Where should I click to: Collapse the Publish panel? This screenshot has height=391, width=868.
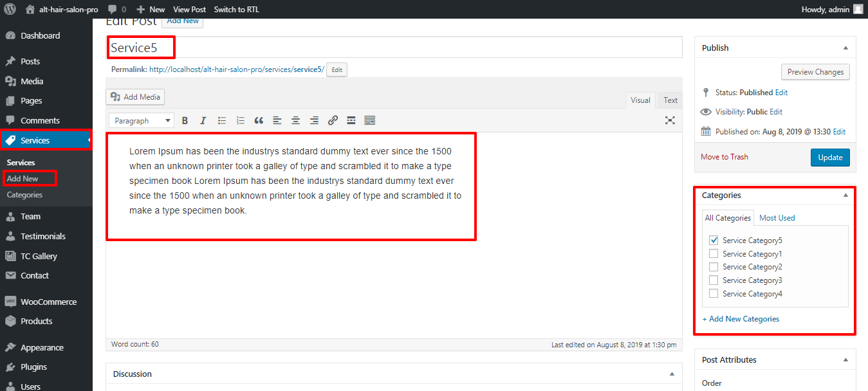[x=845, y=48]
